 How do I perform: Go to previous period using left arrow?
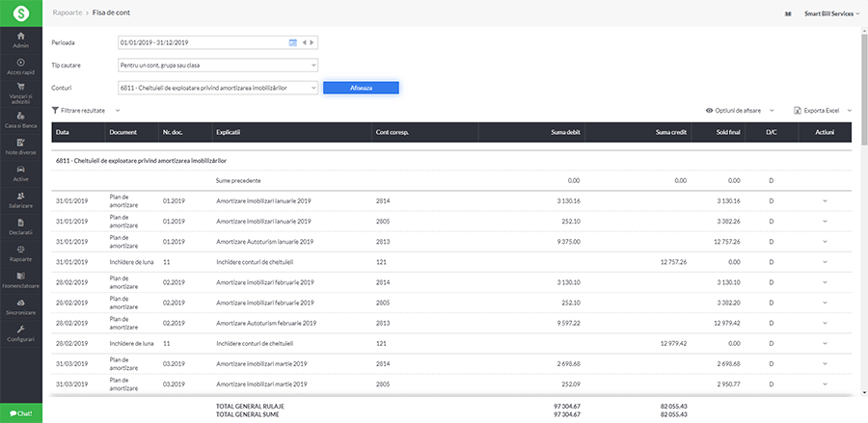coord(305,42)
